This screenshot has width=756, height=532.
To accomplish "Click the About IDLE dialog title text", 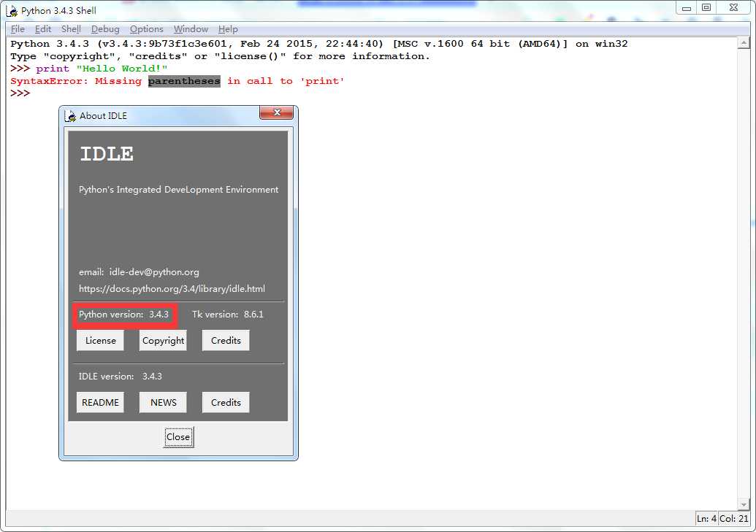I will point(103,116).
